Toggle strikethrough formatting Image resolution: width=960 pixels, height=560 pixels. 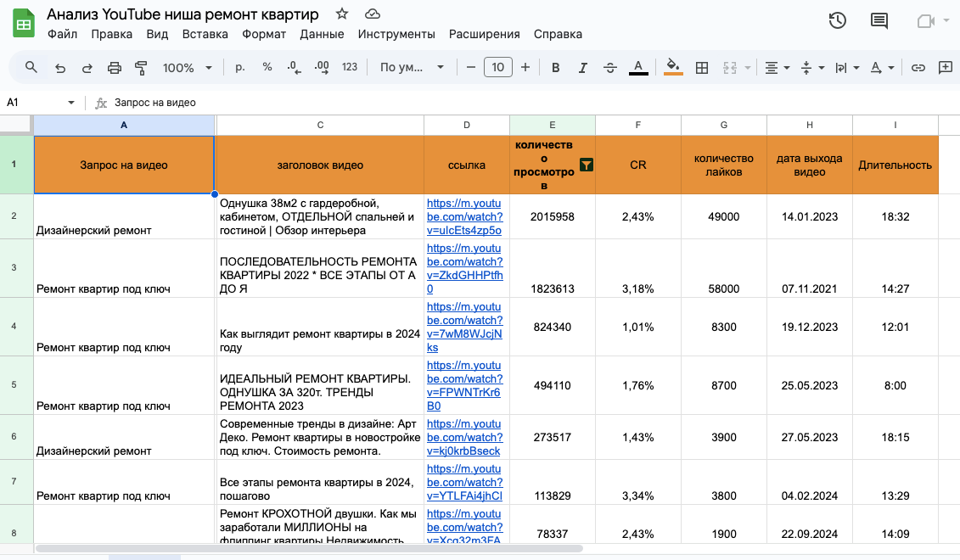pyautogui.click(x=609, y=67)
